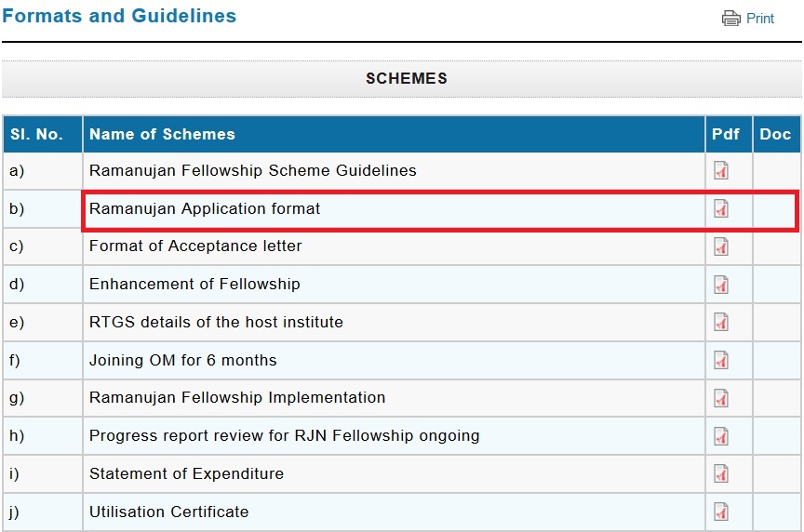Click PDF icon for RTGS details row
This screenshot has height=532, width=804.
[x=721, y=322]
